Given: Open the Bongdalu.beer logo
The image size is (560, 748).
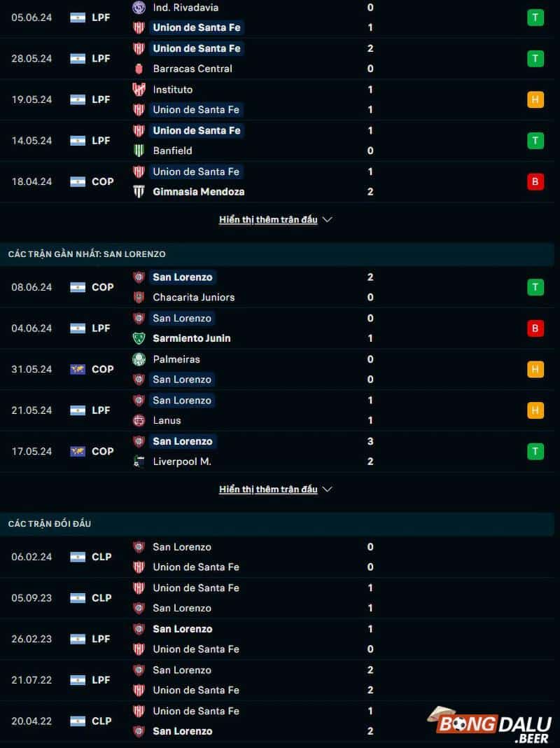Looking at the screenshot, I should pos(490,721).
